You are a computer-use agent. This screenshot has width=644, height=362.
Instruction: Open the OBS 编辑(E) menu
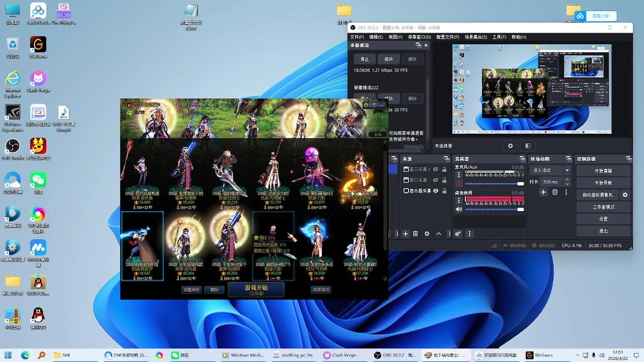(376, 37)
